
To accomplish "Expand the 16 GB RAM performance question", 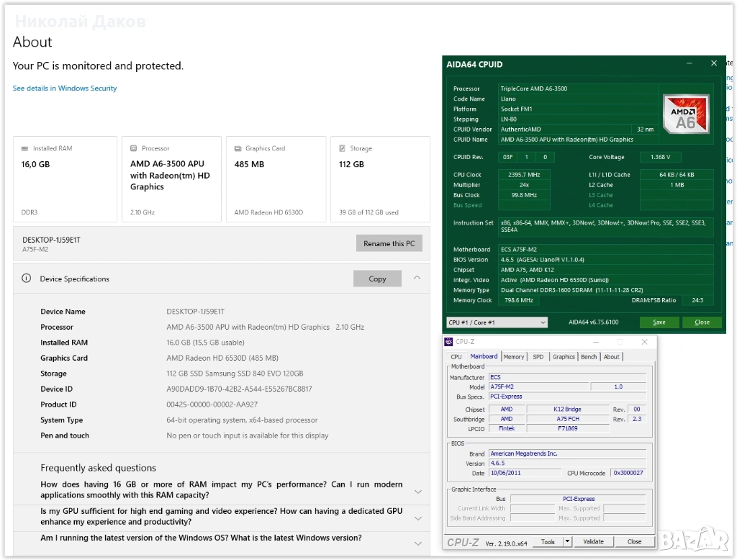I will click(x=417, y=491).
